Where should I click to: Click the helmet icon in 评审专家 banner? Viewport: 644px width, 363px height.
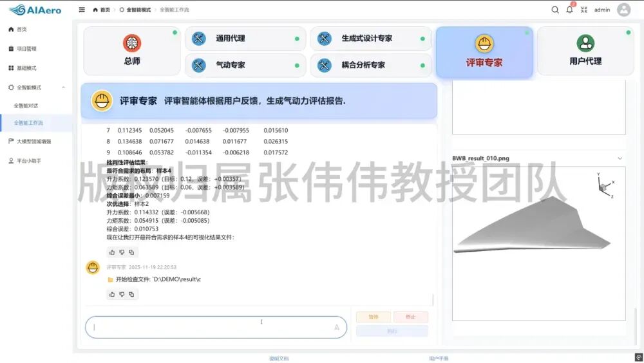pos(102,100)
